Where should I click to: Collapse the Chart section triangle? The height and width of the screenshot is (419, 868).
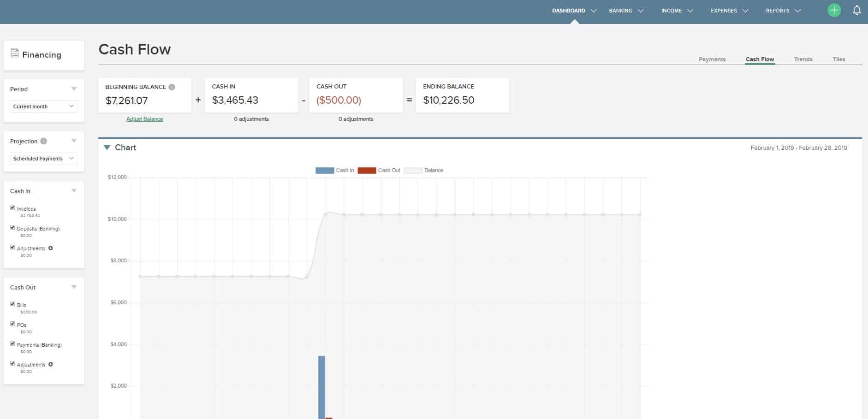coord(107,148)
